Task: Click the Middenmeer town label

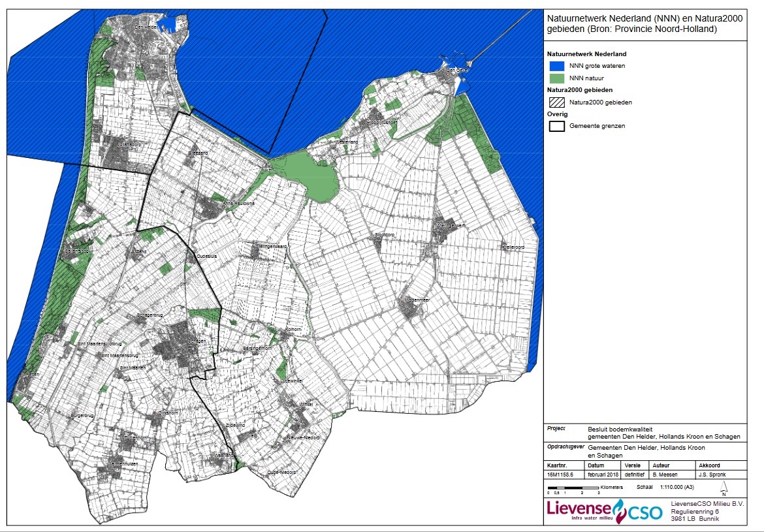Action: [x=417, y=300]
